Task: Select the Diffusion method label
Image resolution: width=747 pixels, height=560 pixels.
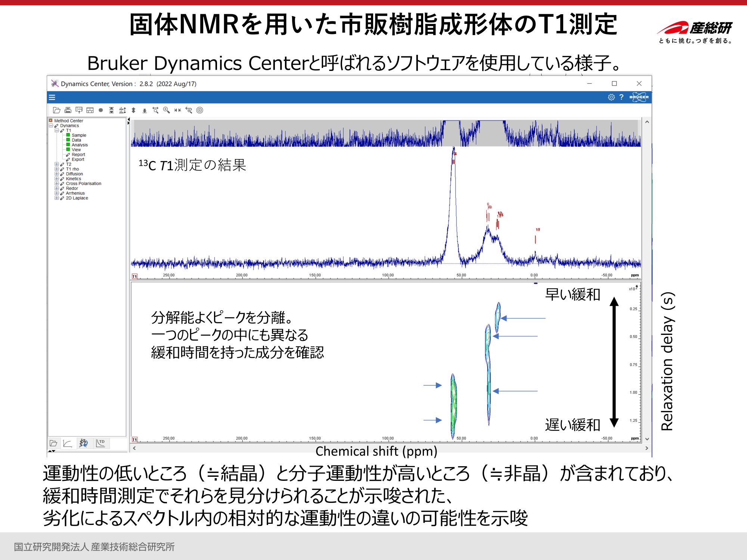Action: (74, 174)
